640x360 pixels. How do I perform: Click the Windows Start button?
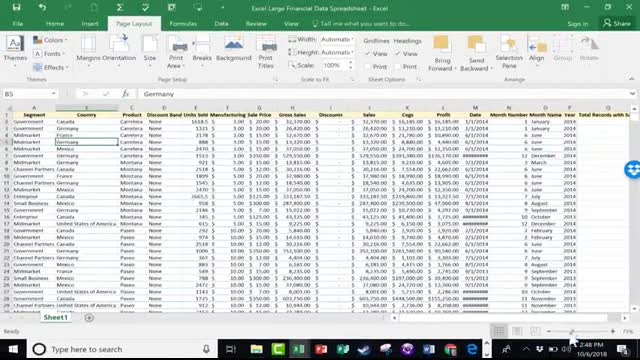[x=13, y=349]
